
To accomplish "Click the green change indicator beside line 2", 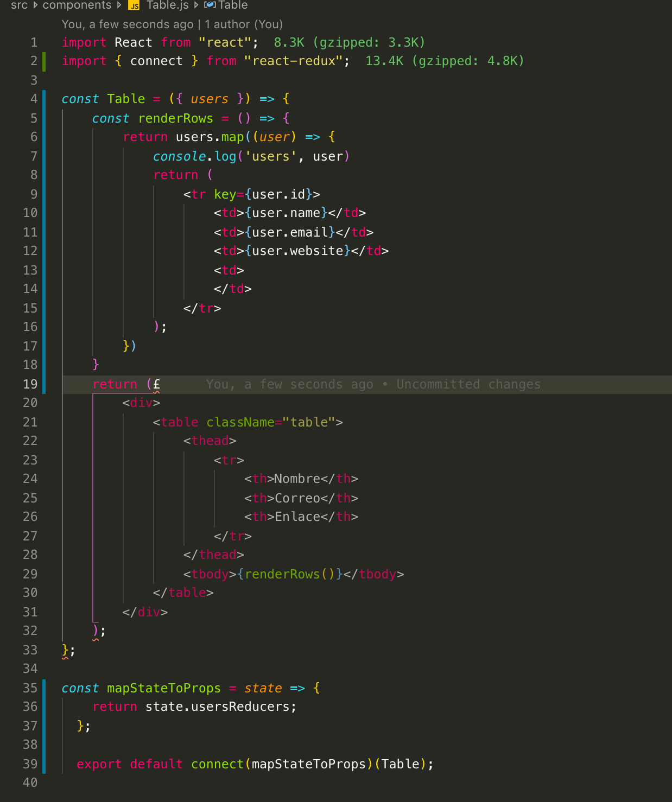I will 45,61.
